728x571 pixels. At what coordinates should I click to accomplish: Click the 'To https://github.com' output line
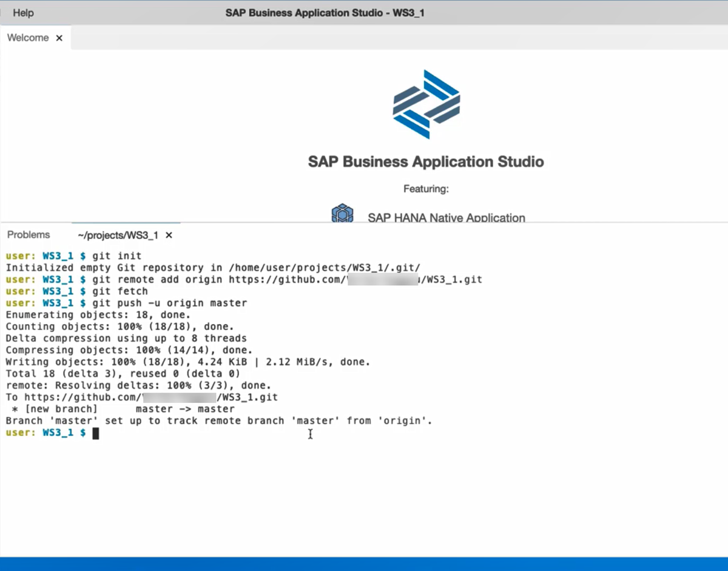tap(141, 397)
